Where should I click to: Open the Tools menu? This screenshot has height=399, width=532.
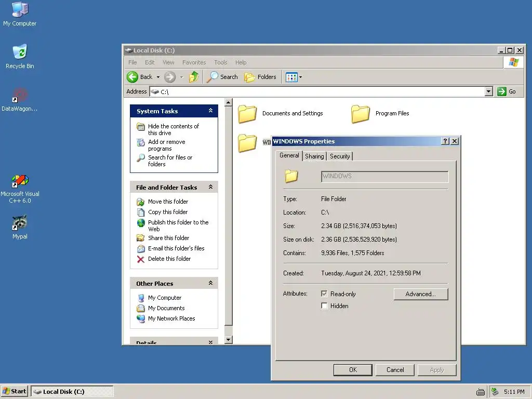[x=220, y=62]
